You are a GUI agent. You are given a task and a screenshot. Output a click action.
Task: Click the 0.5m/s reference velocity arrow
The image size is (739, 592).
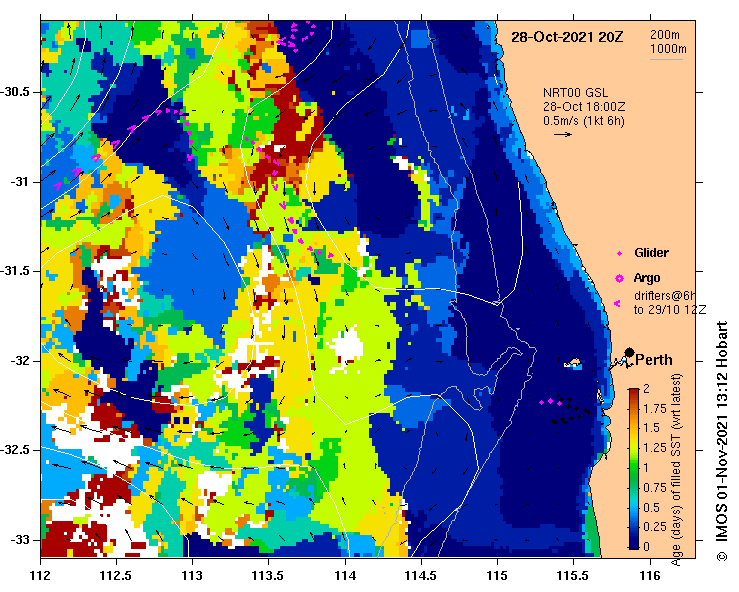(562, 134)
